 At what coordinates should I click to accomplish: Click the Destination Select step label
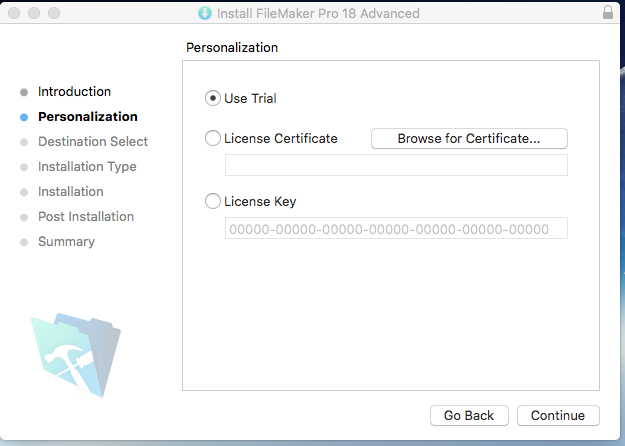93,141
